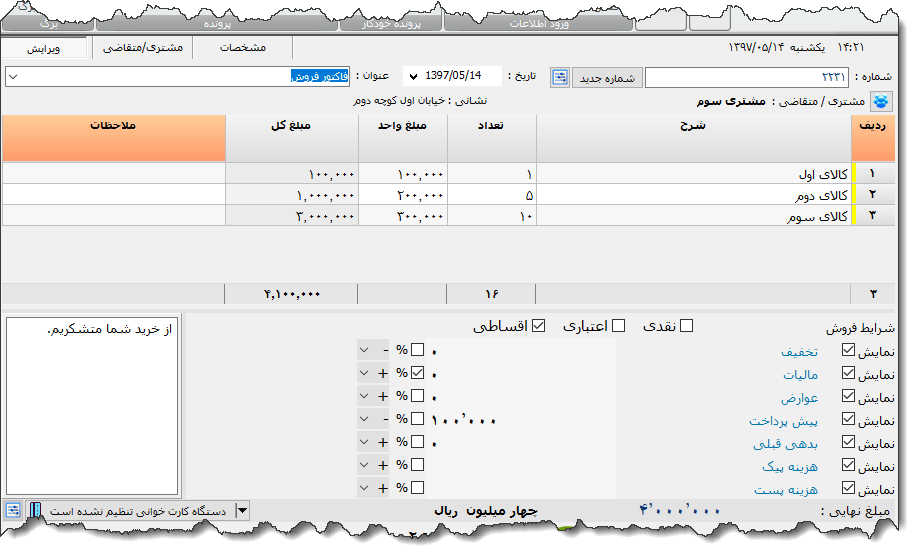
Task: Open the card reader device dropdown arrow
Action: pos(241,511)
